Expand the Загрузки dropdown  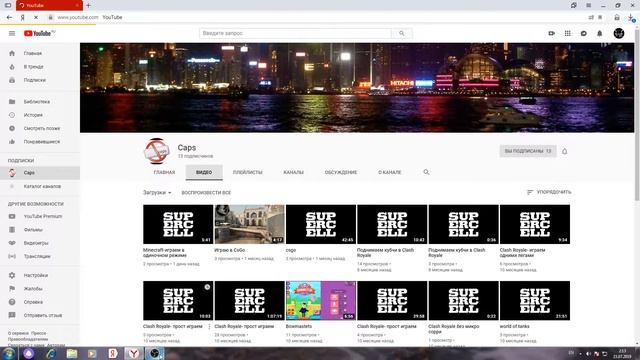[x=157, y=193]
